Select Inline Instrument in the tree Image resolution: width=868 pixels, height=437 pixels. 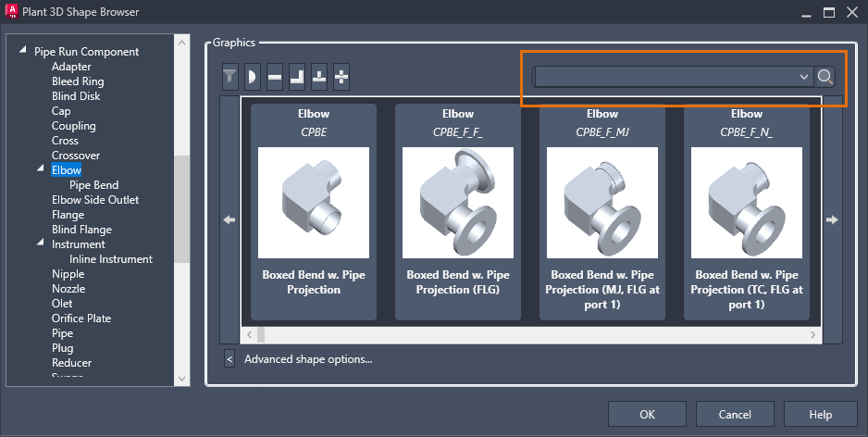pyautogui.click(x=111, y=259)
